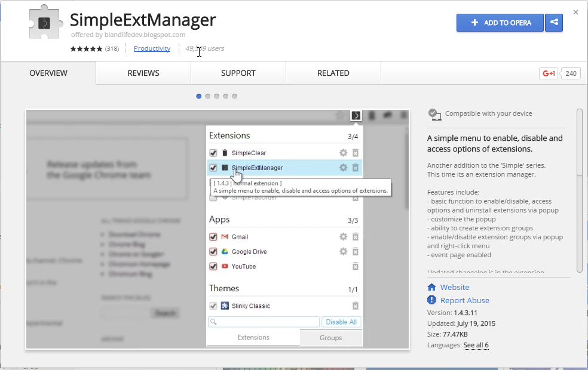Uninstall SimpleClear via trash icon
Screen dimensions: 588x370
click(x=356, y=153)
